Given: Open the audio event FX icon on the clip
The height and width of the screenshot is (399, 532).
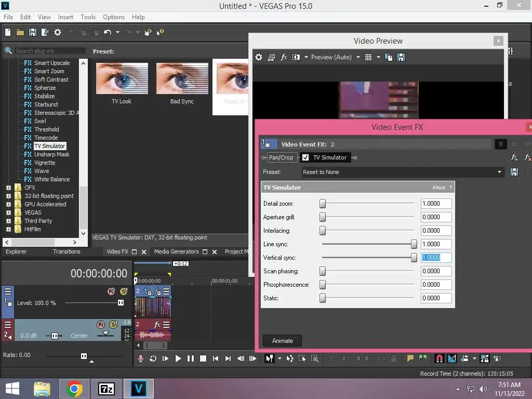Looking at the screenshot, I should (x=157, y=324).
